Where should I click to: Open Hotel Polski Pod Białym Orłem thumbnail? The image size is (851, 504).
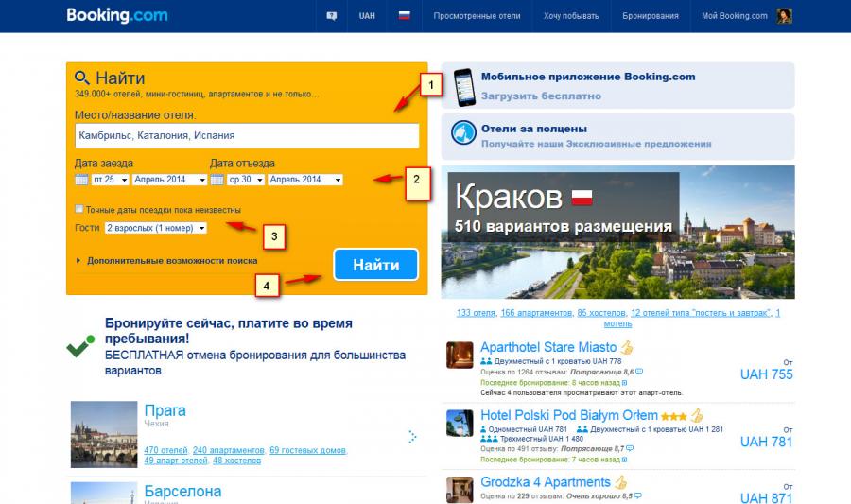click(x=460, y=424)
